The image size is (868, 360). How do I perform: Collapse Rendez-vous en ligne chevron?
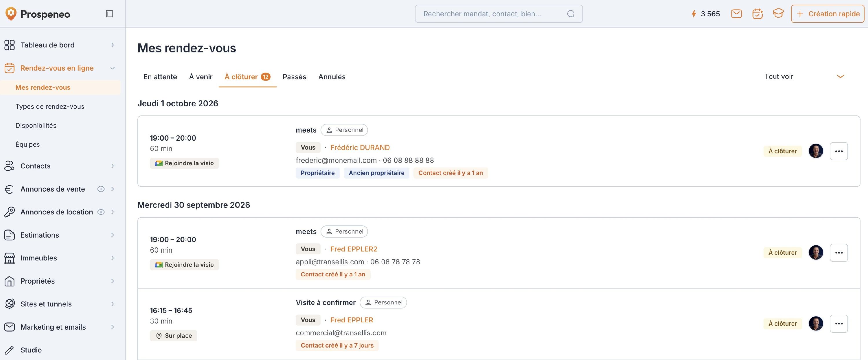click(x=113, y=68)
